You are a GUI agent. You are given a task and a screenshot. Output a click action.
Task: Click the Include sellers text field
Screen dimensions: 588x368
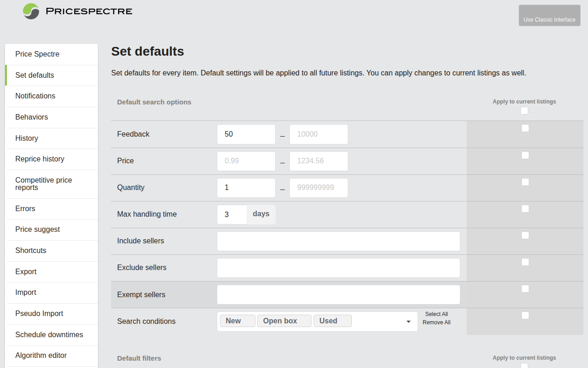[338, 241]
